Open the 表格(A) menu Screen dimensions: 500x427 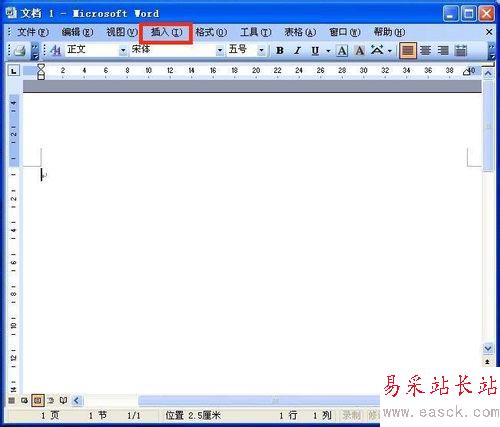tap(300, 32)
